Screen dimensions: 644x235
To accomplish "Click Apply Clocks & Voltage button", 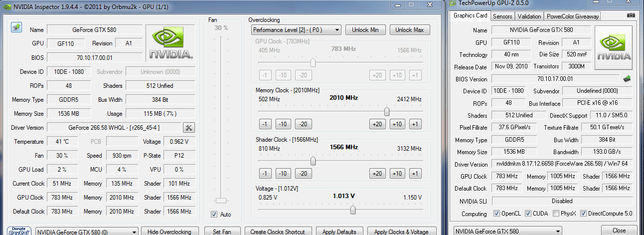I will pyautogui.click(x=401, y=232).
